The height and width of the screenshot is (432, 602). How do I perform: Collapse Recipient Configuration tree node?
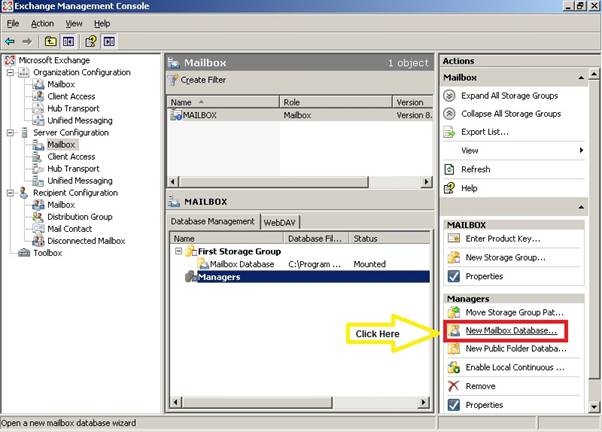coord(10,193)
